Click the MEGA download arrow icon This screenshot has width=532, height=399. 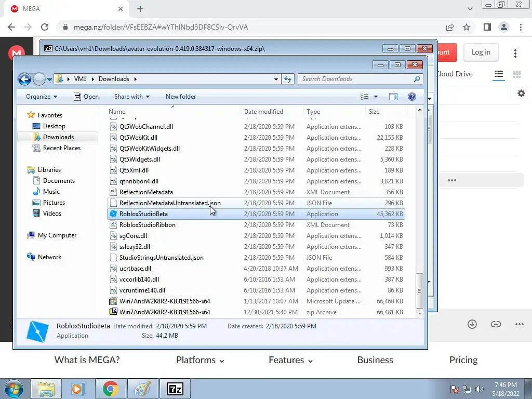click(472, 324)
